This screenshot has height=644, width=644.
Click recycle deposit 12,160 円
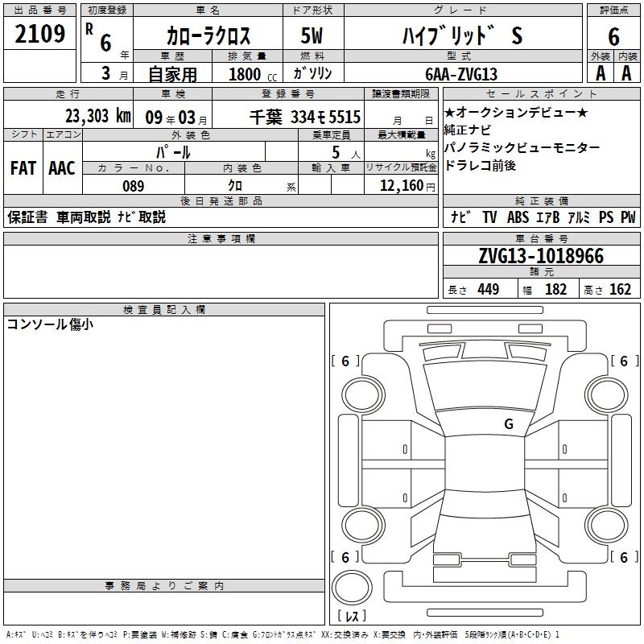click(x=407, y=186)
